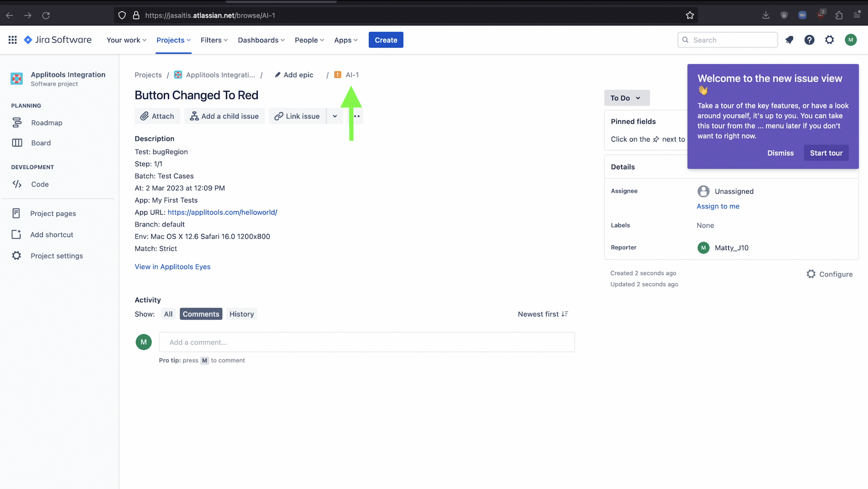Click the blue Create button
The height and width of the screenshot is (489, 868).
(x=386, y=40)
